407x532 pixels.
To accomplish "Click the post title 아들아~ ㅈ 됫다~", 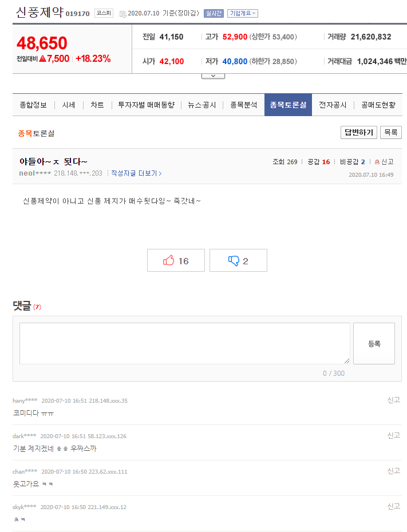I will click(53, 161).
